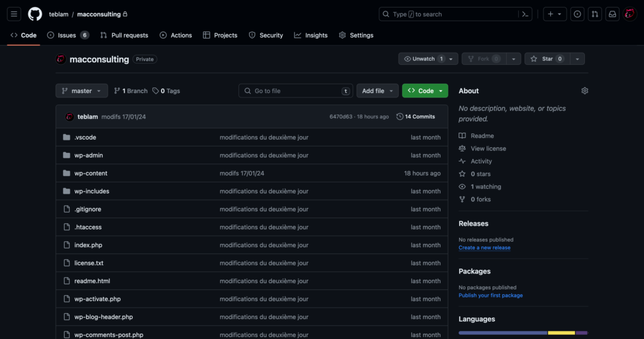The width and height of the screenshot is (644, 339).
Task: Expand the Fork options dropdown arrow
Action: tap(513, 58)
